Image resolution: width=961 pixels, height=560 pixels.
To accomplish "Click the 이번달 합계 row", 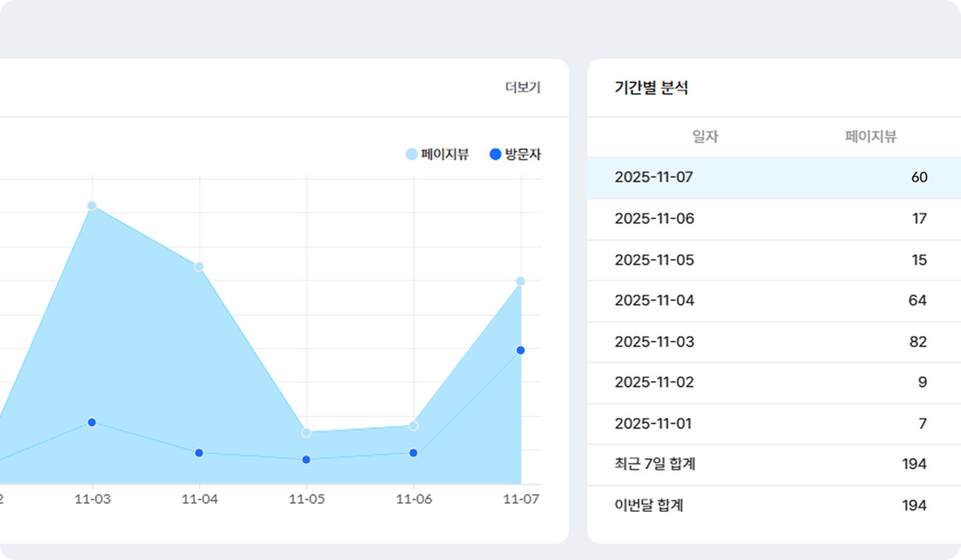I will [x=773, y=506].
